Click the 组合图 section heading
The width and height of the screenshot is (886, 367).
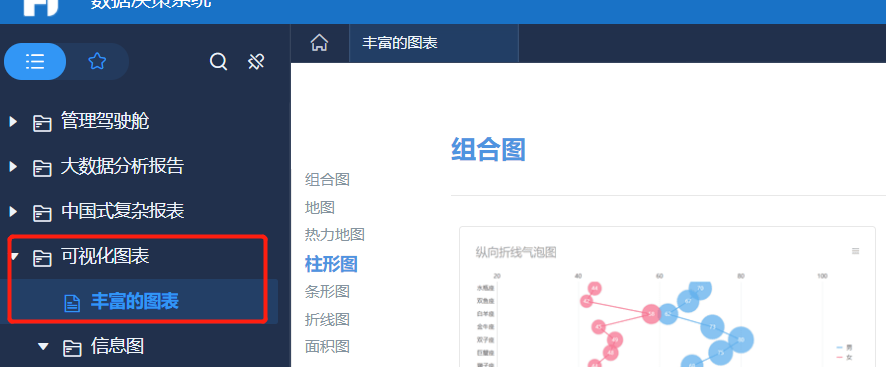[x=489, y=150]
